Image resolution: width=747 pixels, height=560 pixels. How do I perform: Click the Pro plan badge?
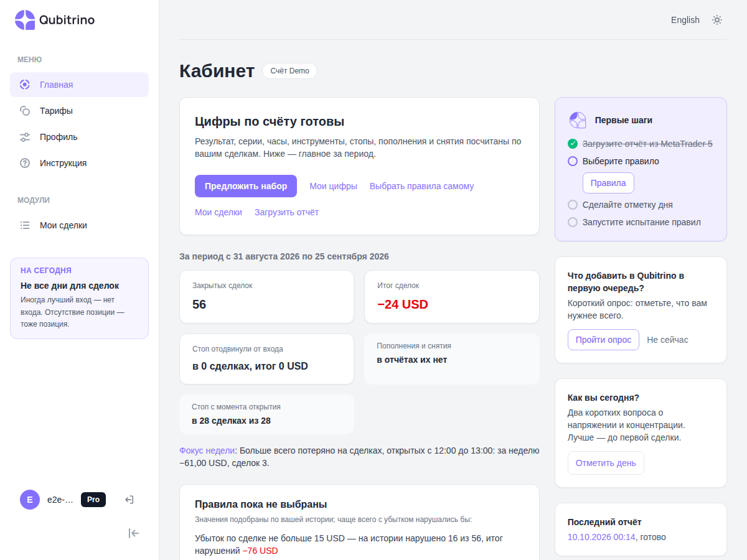tap(93, 499)
